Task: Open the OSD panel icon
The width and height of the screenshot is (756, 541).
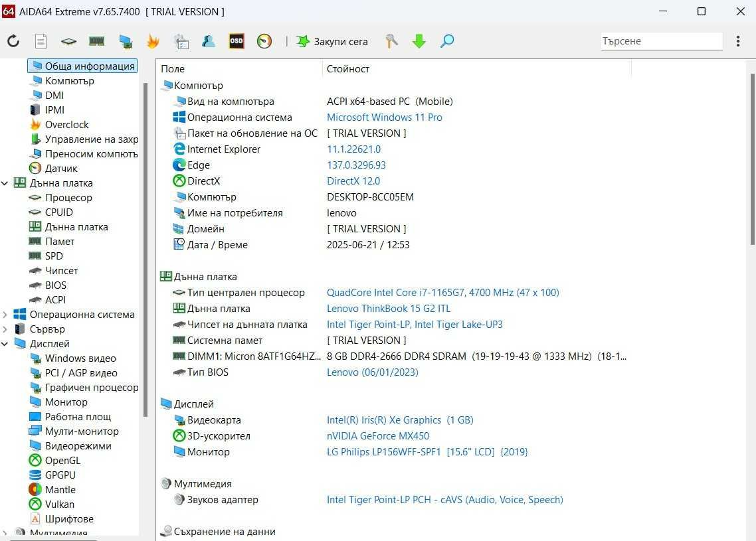Action: pyautogui.click(x=236, y=41)
